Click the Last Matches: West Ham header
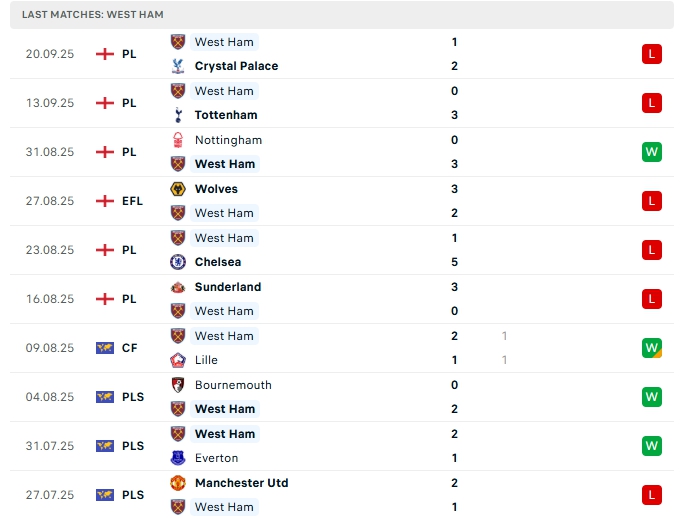The height and width of the screenshot is (518, 686). point(92,15)
